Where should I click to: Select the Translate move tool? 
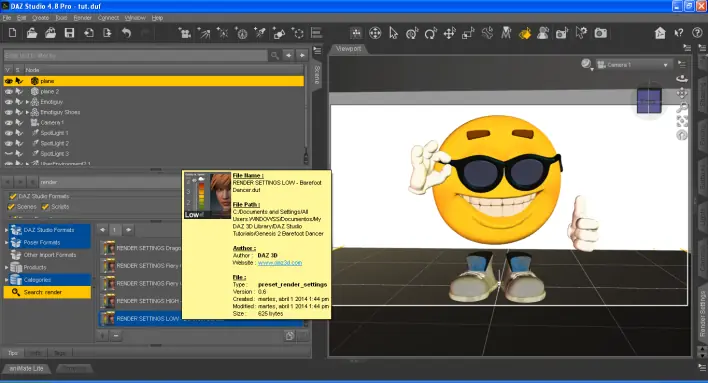tap(449, 33)
